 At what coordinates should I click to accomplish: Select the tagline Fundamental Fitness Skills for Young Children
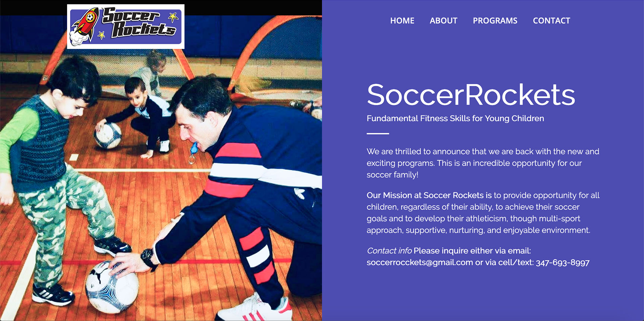pos(455,118)
